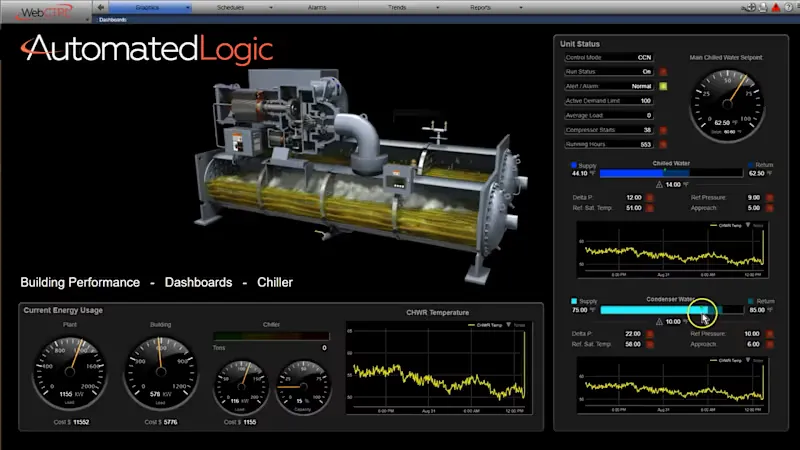Expand the Reports dropdown arrow
This screenshot has height=450, width=800.
click(x=520, y=8)
